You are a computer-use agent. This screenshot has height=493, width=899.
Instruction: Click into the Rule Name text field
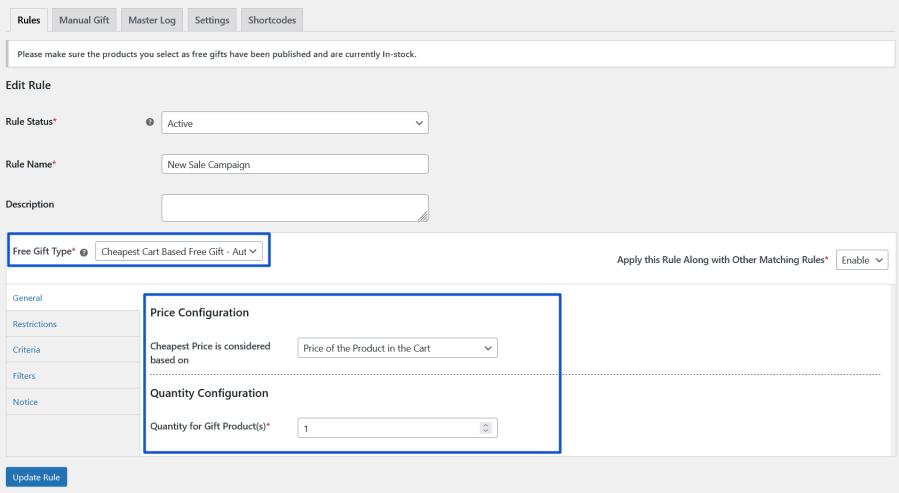point(294,164)
